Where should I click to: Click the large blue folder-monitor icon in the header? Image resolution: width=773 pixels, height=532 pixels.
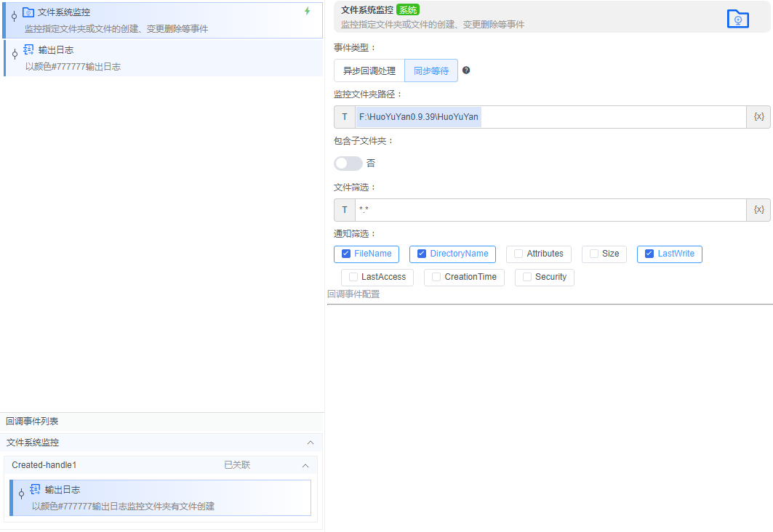(737, 19)
